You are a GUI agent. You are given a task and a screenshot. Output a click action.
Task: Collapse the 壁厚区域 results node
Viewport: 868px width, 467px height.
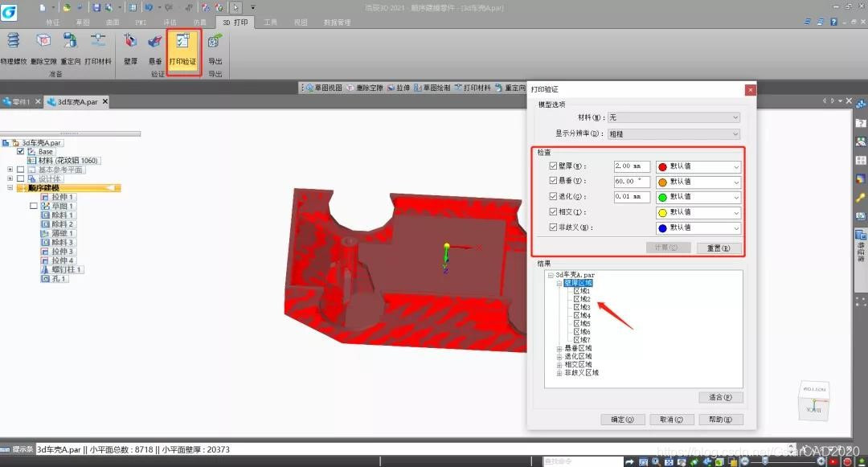[x=559, y=283]
